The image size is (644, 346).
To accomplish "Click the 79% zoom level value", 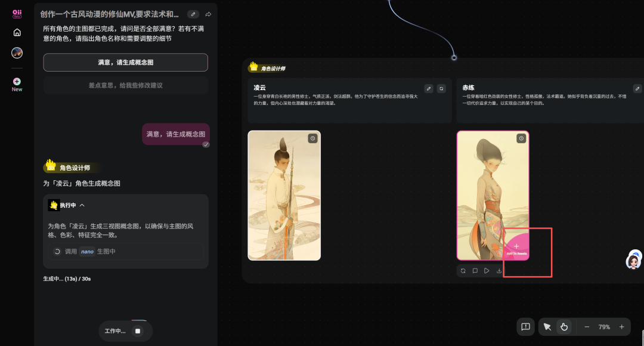I will [603, 327].
